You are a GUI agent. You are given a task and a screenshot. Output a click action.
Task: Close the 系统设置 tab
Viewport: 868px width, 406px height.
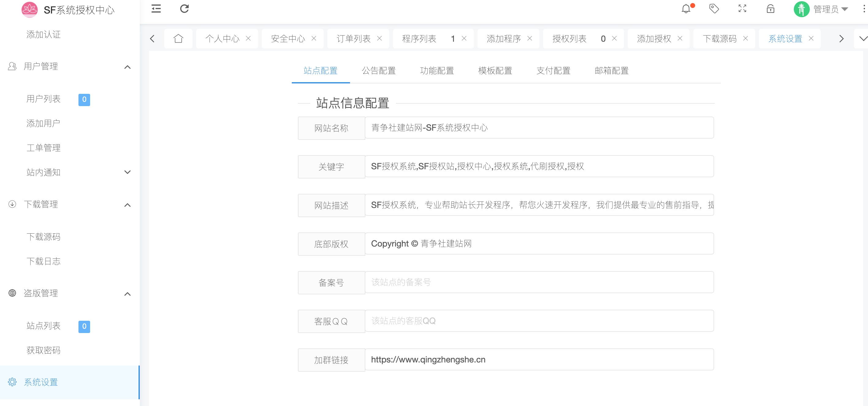point(811,38)
